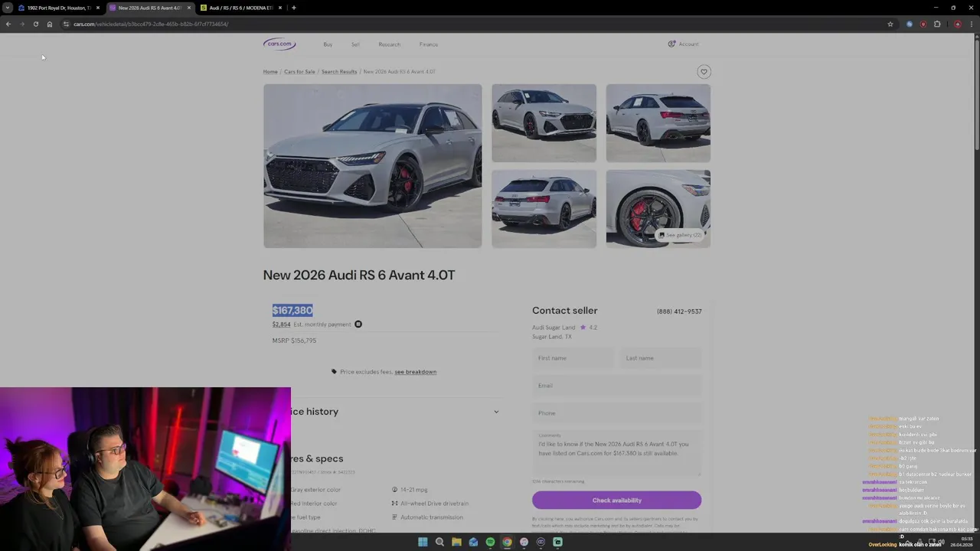Open the front three-quarter view thumbnail

[544, 122]
